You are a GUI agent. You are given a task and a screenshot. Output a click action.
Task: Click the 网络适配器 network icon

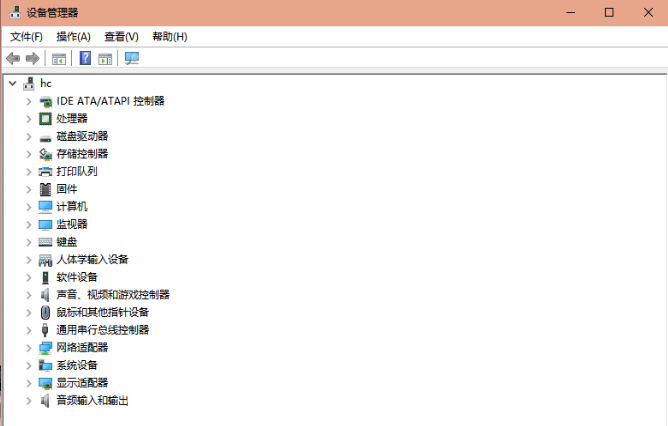[45, 348]
